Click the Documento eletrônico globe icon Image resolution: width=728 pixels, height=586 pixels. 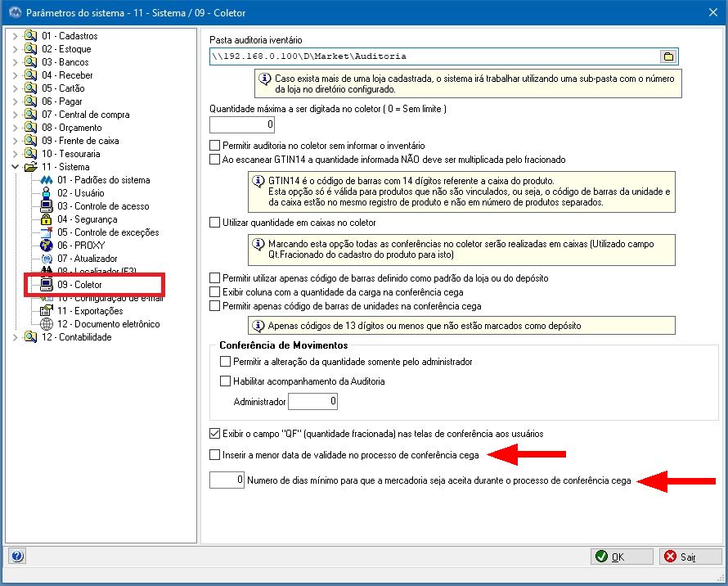(47, 324)
